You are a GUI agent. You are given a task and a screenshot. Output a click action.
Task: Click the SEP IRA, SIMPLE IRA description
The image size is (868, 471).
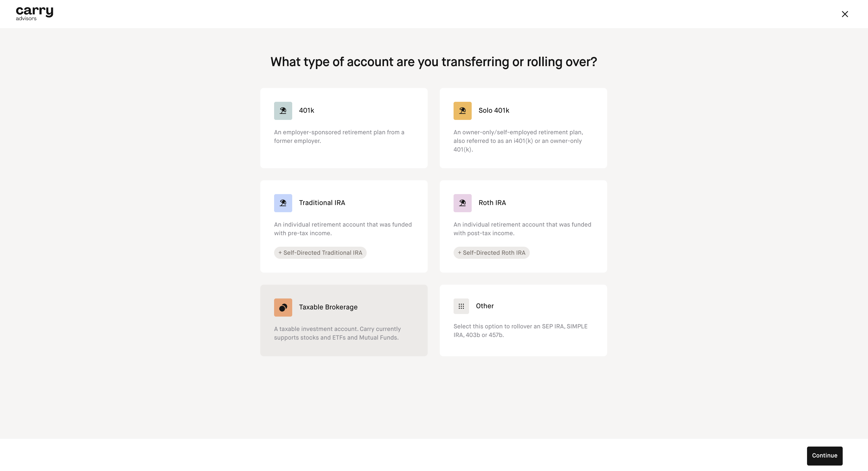(520, 330)
